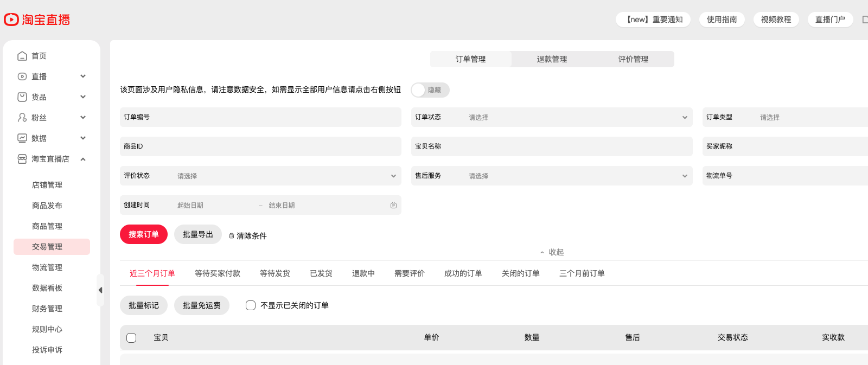This screenshot has width=868, height=365.
Task: Focus the 宝贝名称 input field
Action: click(552, 146)
